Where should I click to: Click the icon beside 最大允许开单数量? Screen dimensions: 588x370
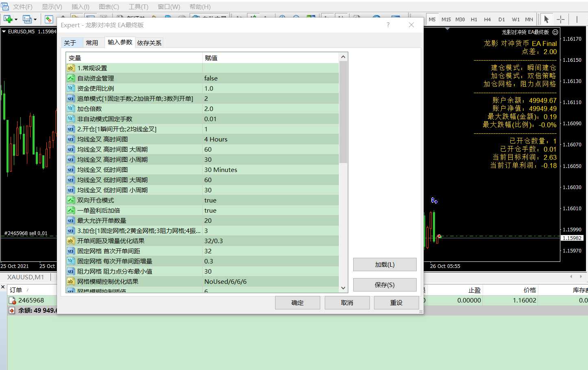pos(71,220)
